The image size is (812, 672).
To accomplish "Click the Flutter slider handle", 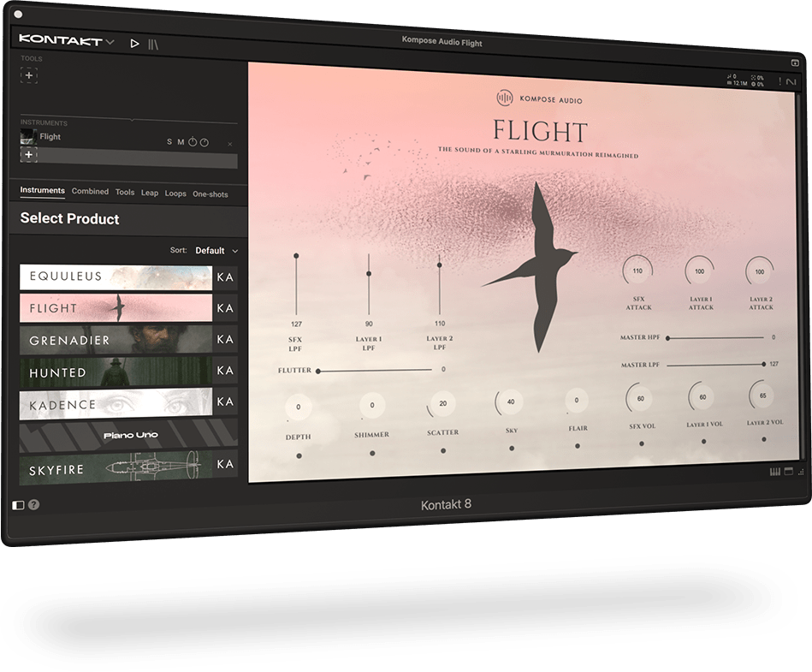I will [319, 371].
